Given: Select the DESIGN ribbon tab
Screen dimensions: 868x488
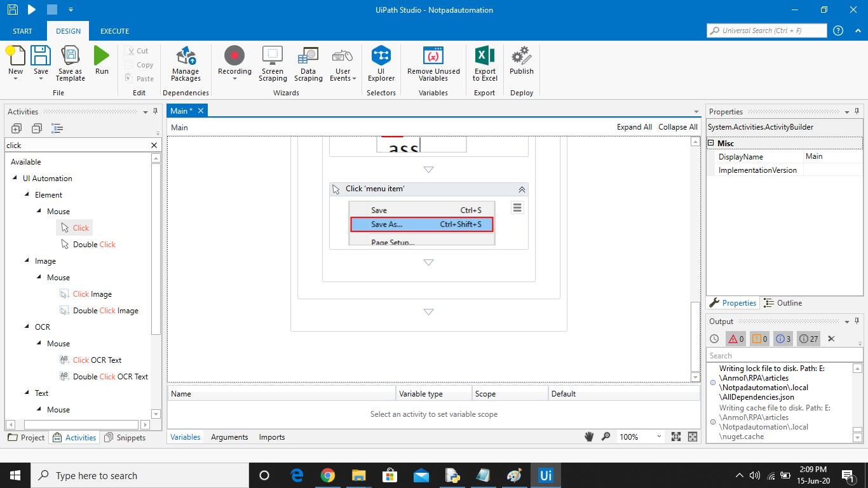Looking at the screenshot, I should point(68,31).
